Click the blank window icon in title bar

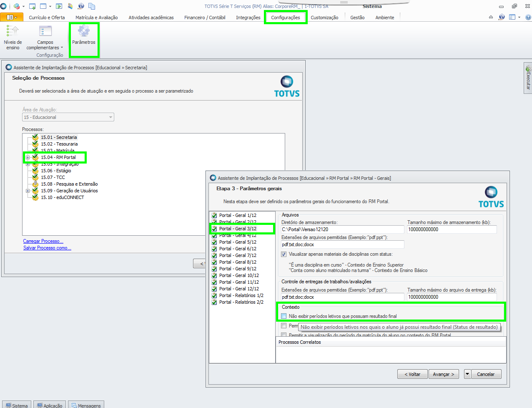(43, 6)
